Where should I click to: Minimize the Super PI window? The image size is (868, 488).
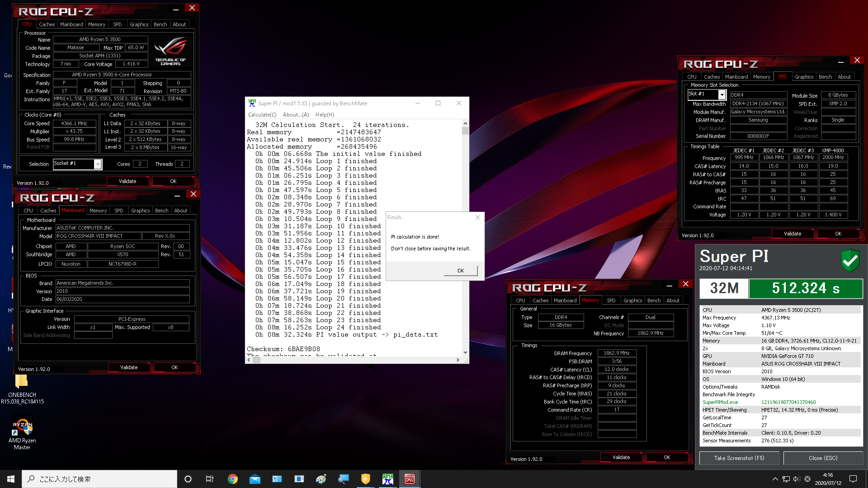click(418, 103)
